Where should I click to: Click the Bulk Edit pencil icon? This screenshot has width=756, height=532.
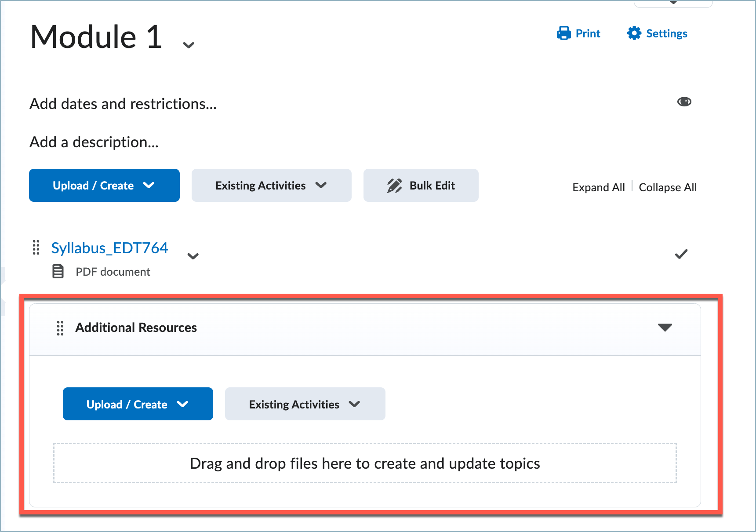[394, 185]
